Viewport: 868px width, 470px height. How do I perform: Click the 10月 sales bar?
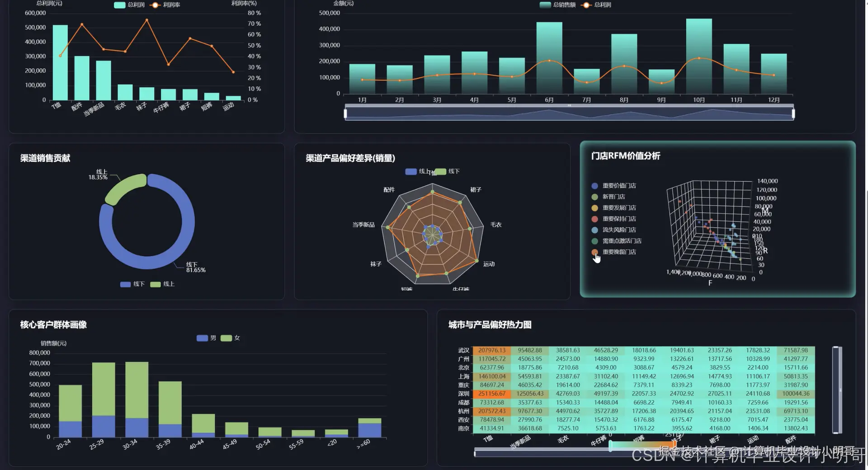click(699, 56)
